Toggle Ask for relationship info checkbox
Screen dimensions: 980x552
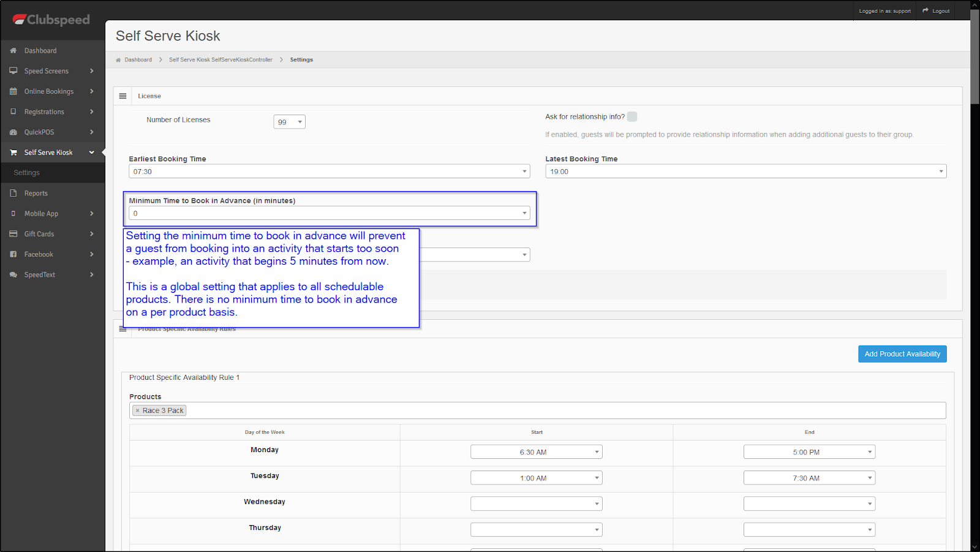point(632,116)
